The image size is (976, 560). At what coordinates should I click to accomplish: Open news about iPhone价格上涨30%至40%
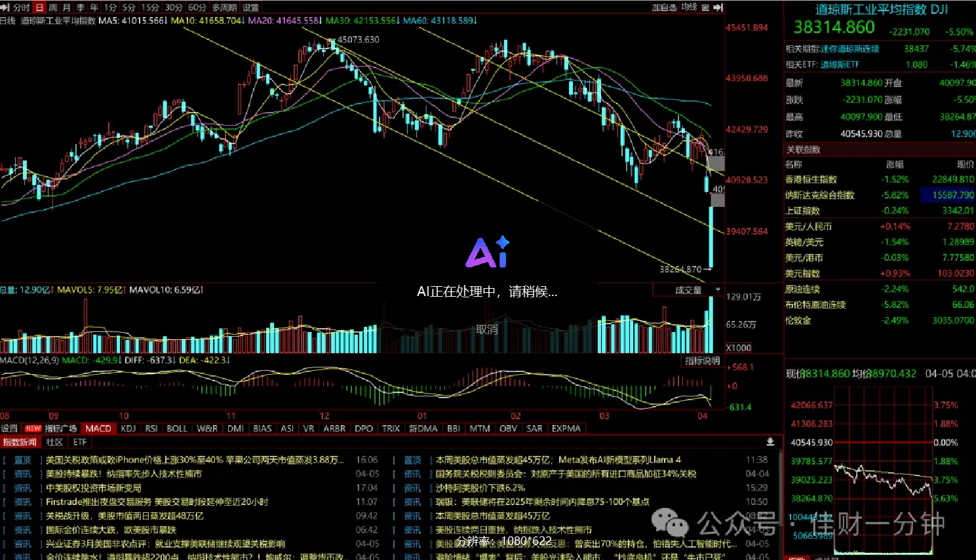[x=195, y=460]
